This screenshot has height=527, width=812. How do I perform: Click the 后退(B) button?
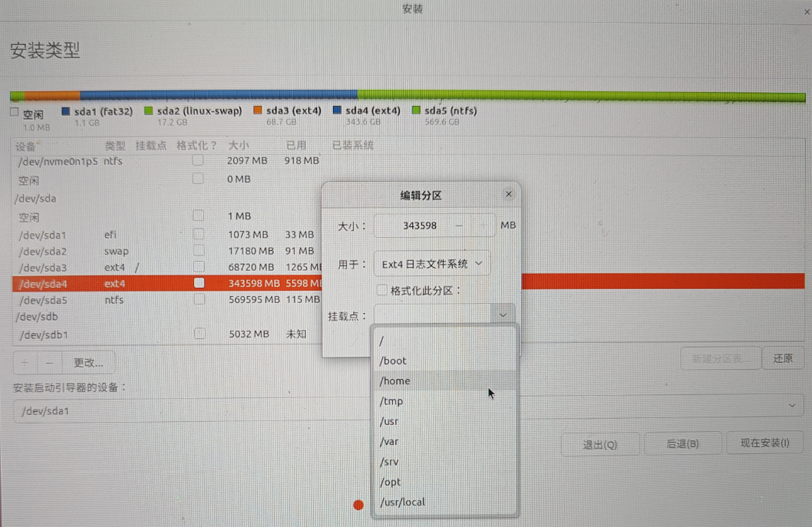tap(682, 443)
